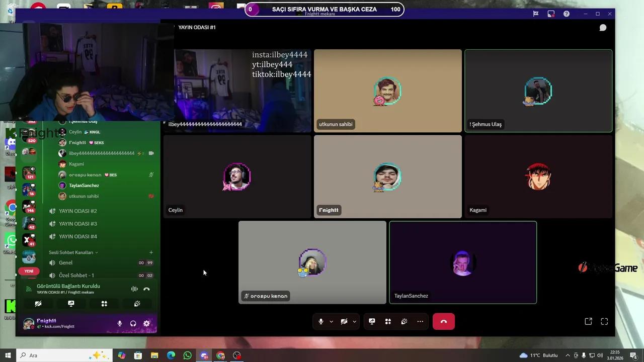The width and height of the screenshot is (644, 362).
Task: Create a channel in Sesli Sohbet Kanalları
Action: pos(151,252)
